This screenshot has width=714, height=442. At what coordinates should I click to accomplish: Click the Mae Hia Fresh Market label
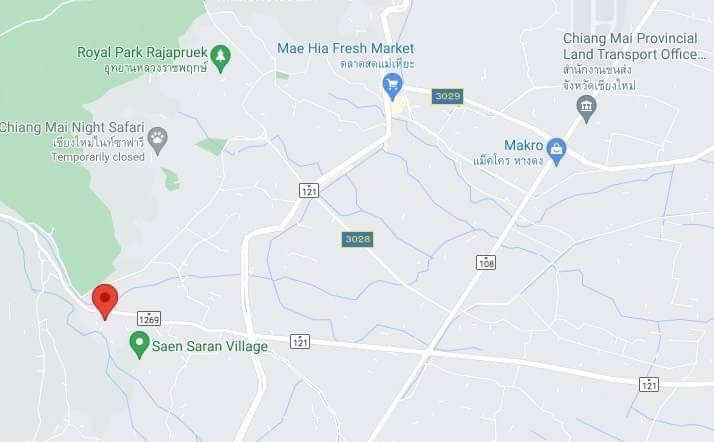click(346, 48)
